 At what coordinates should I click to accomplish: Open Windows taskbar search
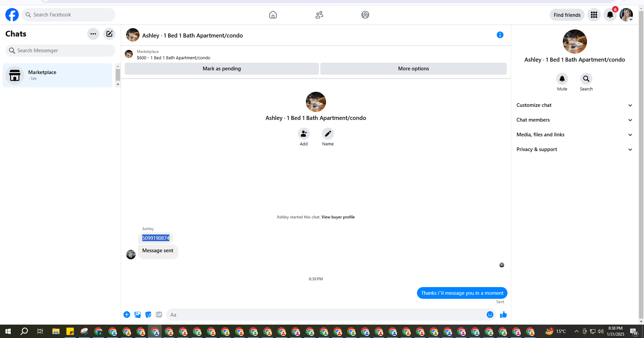point(24,331)
